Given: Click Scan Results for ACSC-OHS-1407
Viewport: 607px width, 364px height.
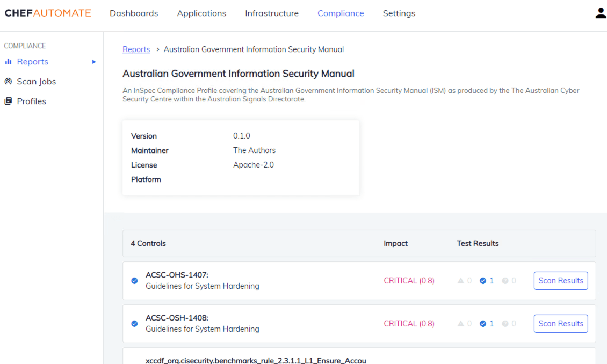Looking at the screenshot, I should (561, 280).
